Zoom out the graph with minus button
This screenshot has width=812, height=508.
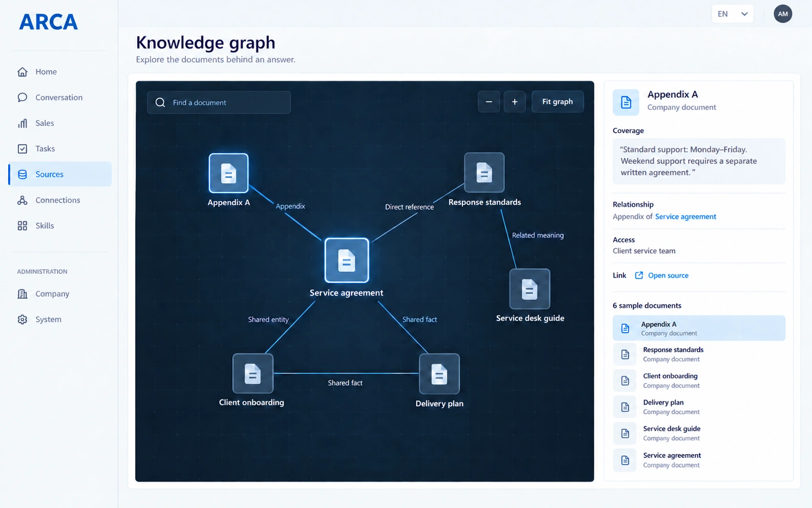(x=489, y=102)
